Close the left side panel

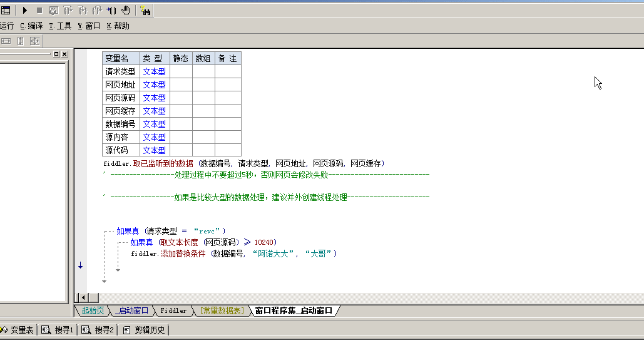tap(64, 54)
